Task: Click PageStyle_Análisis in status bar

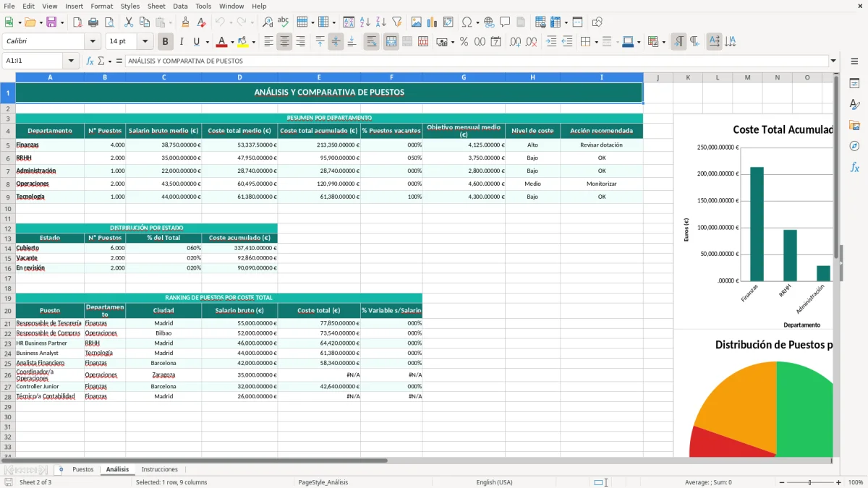Action: tap(323, 482)
